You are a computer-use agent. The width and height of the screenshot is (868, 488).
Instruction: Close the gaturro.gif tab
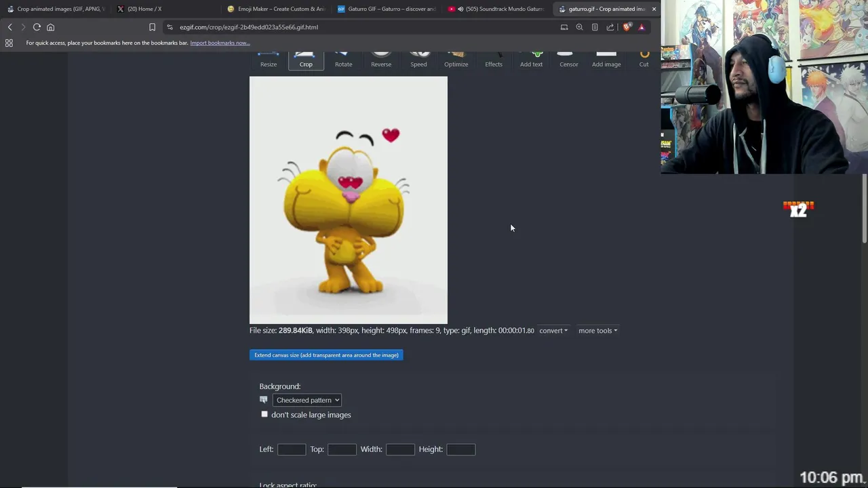pos(654,9)
